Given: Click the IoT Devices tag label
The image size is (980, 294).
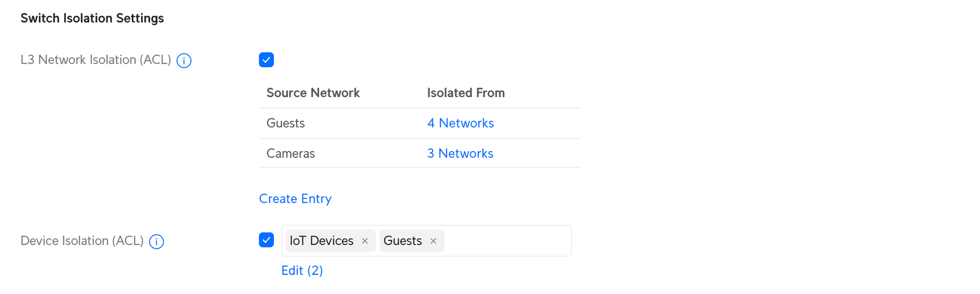Looking at the screenshot, I should 321,241.
